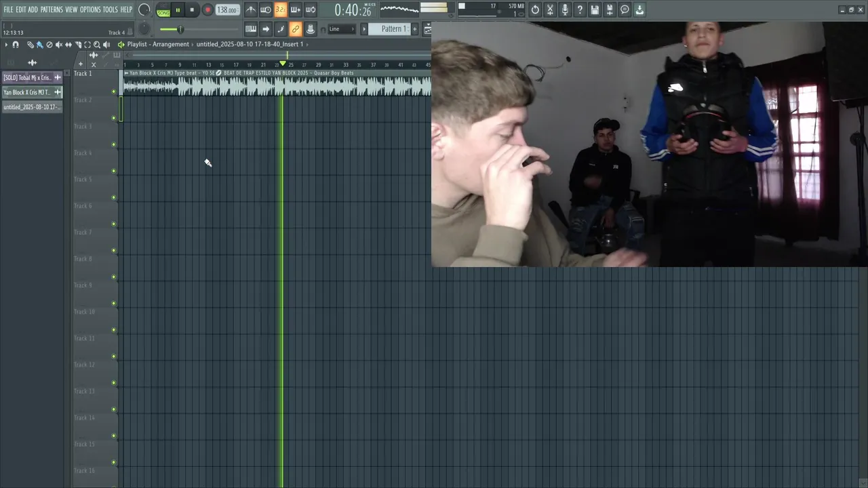The width and height of the screenshot is (868, 488).
Task: Select the Zoom magnifier tool
Action: click(96, 45)
